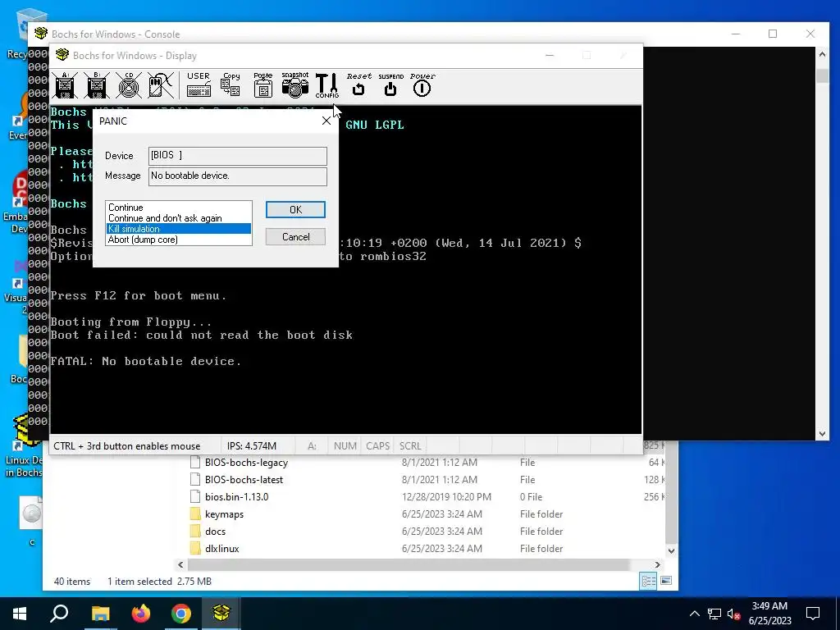Image resolution: width=840 pixels, height=630 pixels.
Task: Select Abort (dump core) option
Action: tap(179, 240)
